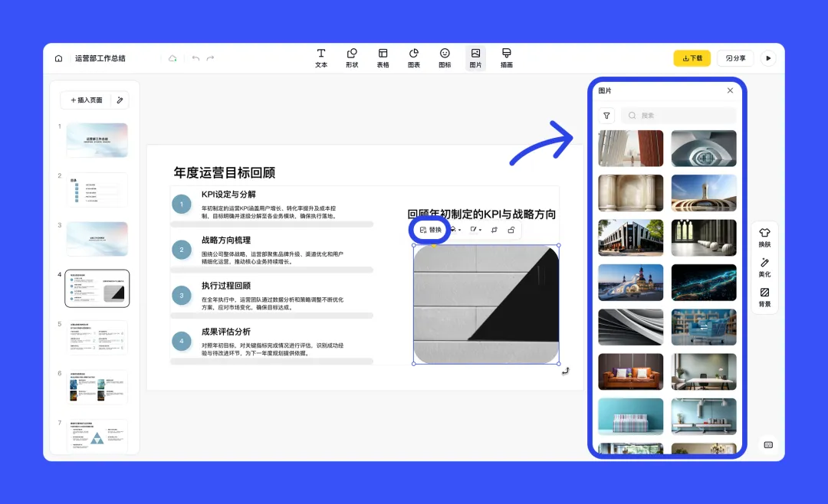
Task: Open filter options in the 图片 panel
Action: (606, 115)
